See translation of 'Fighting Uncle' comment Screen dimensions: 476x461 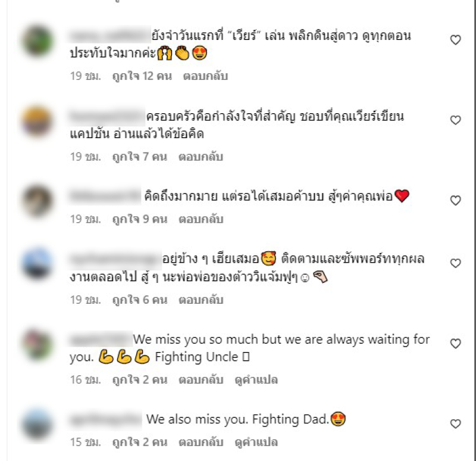tap(256, 379)
